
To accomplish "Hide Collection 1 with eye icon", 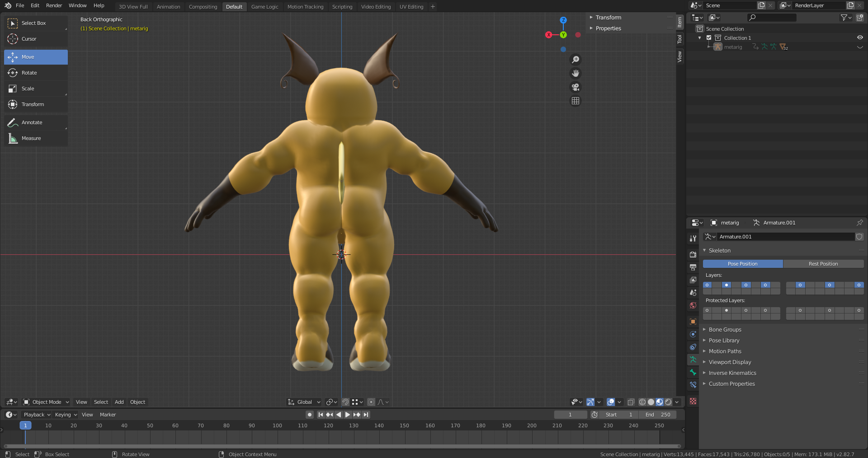I will tap(860, 38).
